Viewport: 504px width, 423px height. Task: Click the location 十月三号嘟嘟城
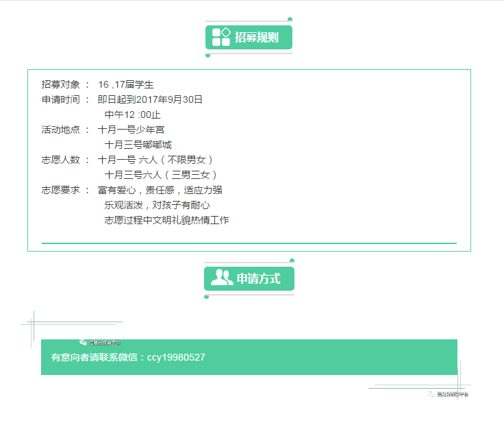pos(138,145)
